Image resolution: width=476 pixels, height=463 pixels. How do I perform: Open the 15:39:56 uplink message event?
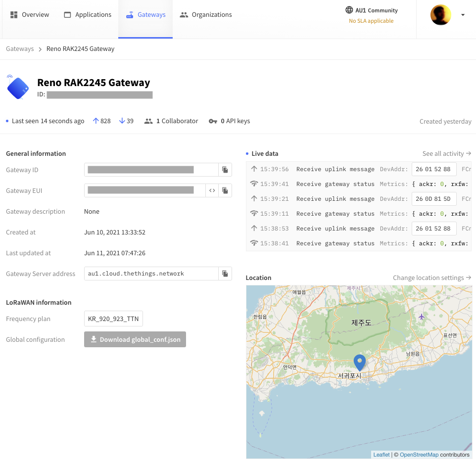[x=359, y=169]
